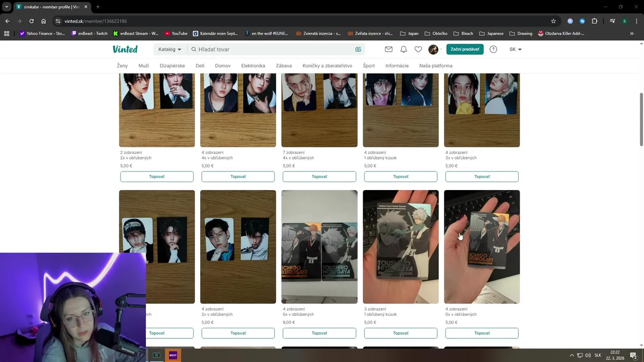
Task: Click Topovať under the 2 zobrazení listing
Action: tap(156, 176)
